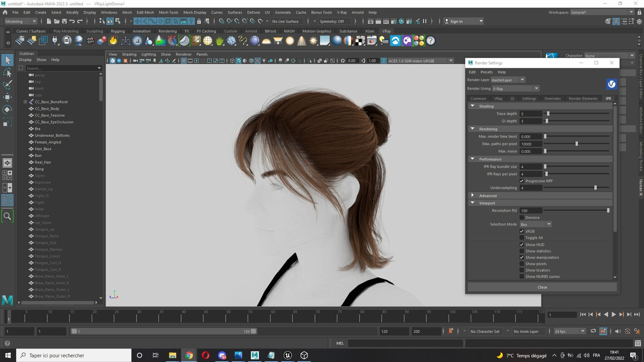Viewport: 644px width, 362px height.
Task: Switch to the GI tab in Render Settings
Action: (512, 99)
